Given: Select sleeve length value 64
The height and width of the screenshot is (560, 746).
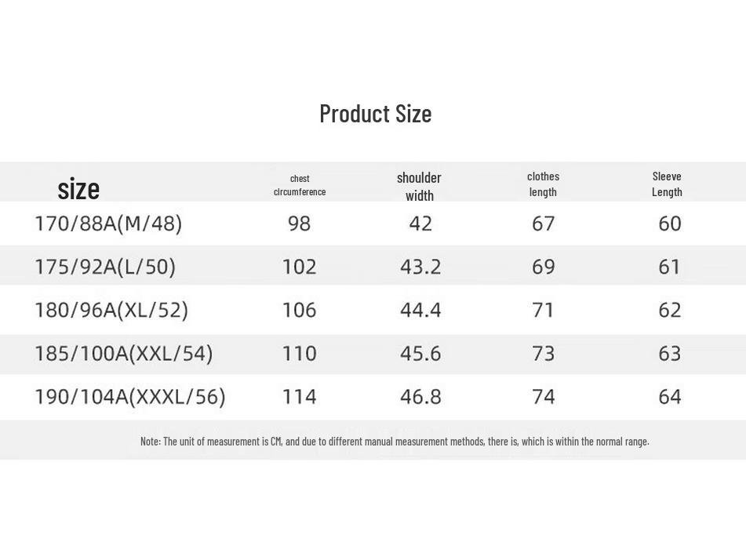Looking at the screenshot, I should [x=670, y=397].
